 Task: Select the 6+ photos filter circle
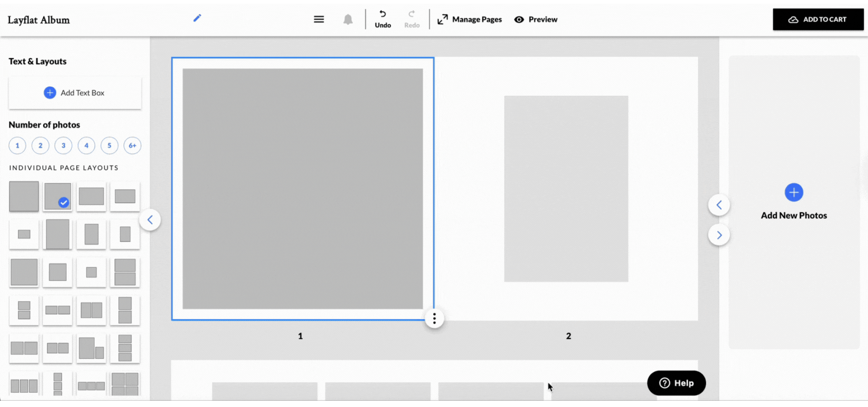tap(132, 146)
